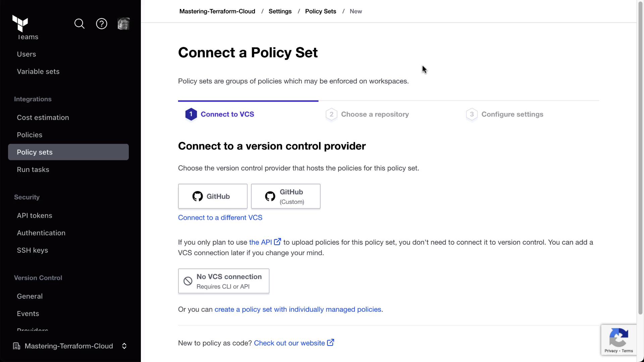Click Connect to a different VCS link
Screen dimensions: 644x362
click(x=220, y=218)
